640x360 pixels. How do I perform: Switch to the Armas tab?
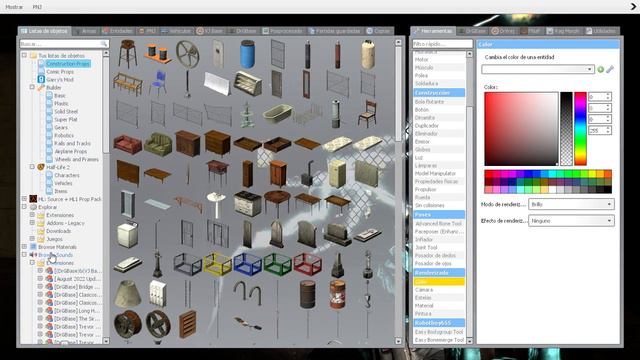coord(86,31)
